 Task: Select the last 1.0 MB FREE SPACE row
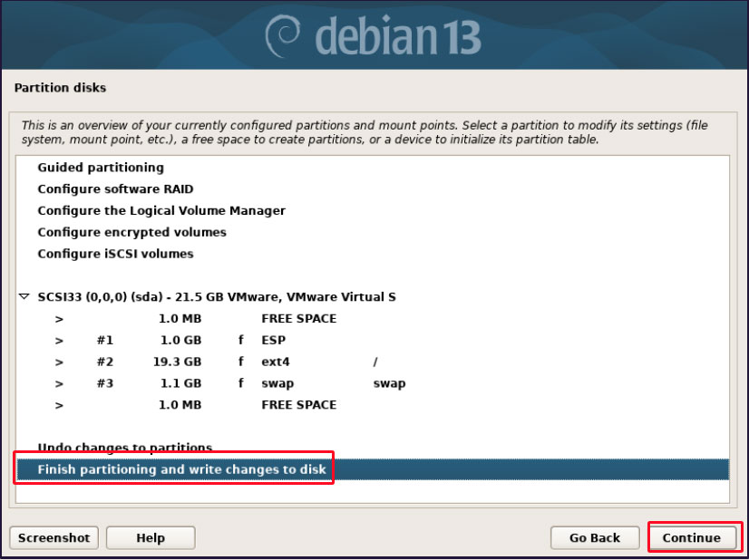(373, 405)
